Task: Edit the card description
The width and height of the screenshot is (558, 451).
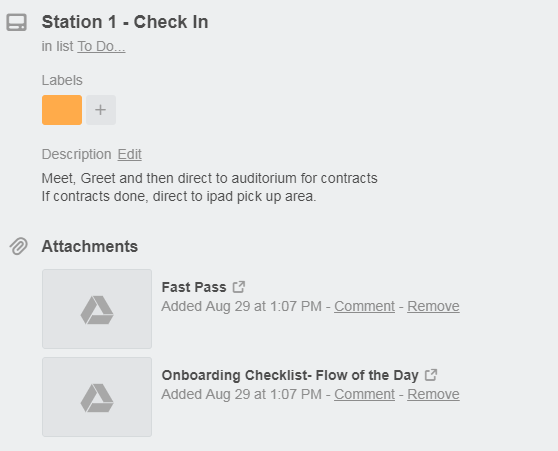Action: click(130, 154)
